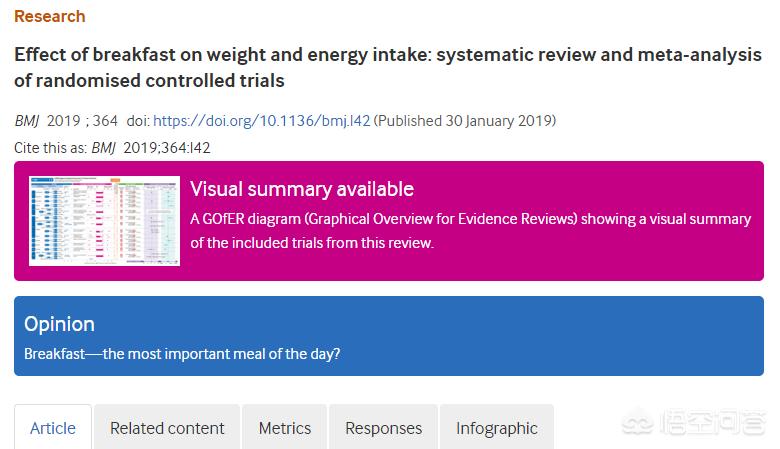The image size is (780, 449).
Task: Switch to the Related content tab
Action: (x=167, y=428)
